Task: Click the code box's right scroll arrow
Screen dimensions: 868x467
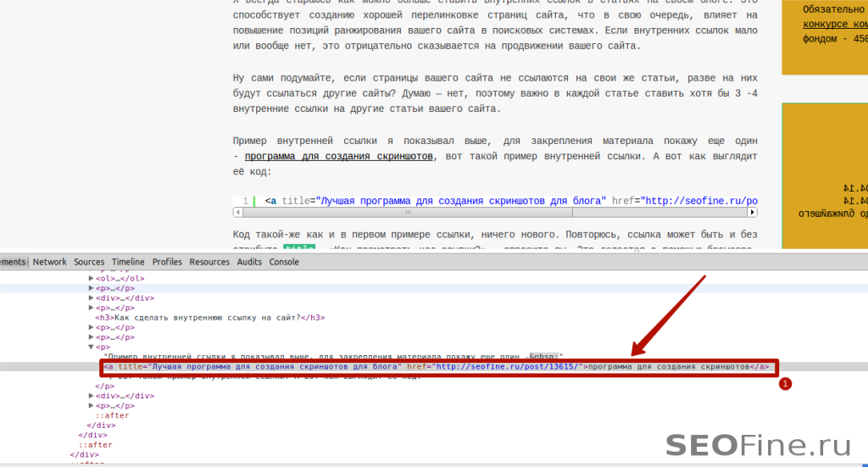Action: coord(752,212)
